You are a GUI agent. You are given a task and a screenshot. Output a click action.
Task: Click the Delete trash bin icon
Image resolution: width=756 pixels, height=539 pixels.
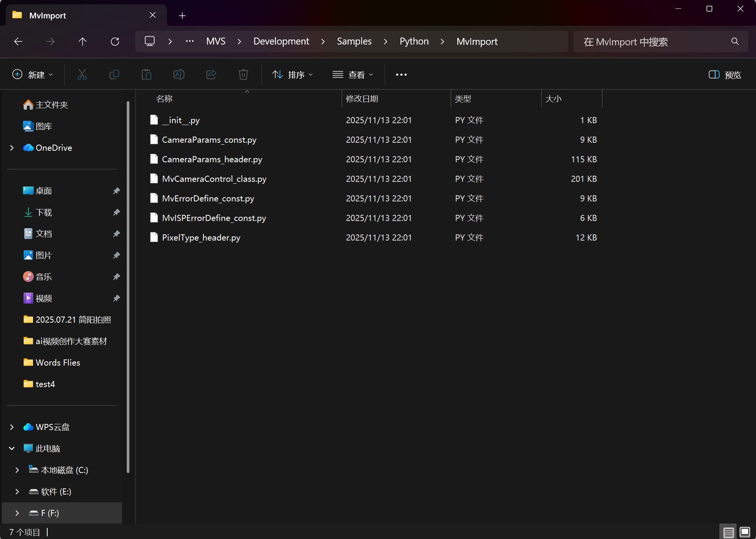coord(243,74)
